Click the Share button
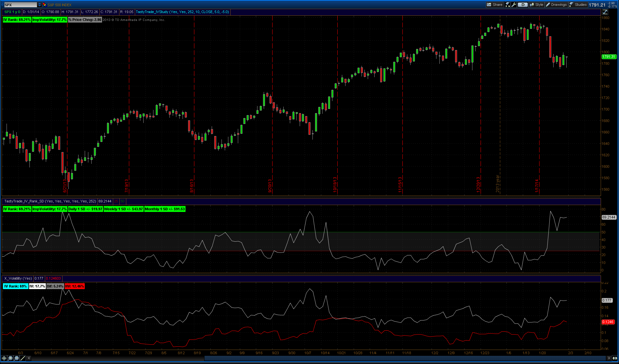The height and width of the screenshot is (364, 619). 494,5
